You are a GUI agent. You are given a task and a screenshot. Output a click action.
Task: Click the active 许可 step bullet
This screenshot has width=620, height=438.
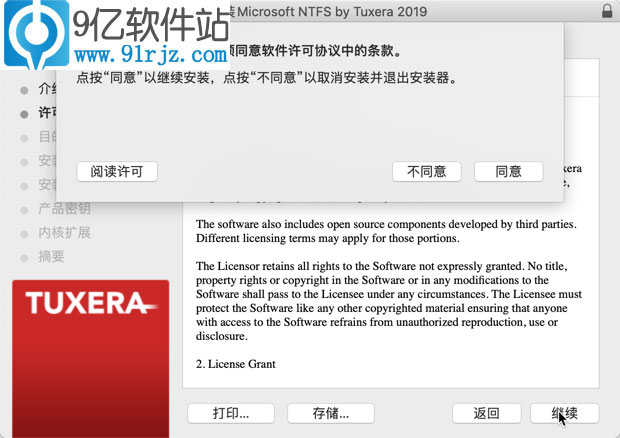(24, 114)
